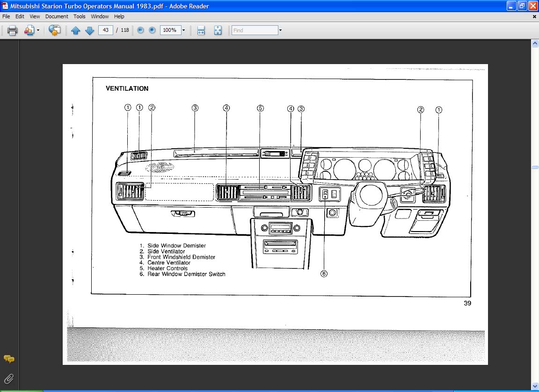539x392 pixels.
Task: Open the Document menu
Action: pyautogui.click(x=57, y=16)
